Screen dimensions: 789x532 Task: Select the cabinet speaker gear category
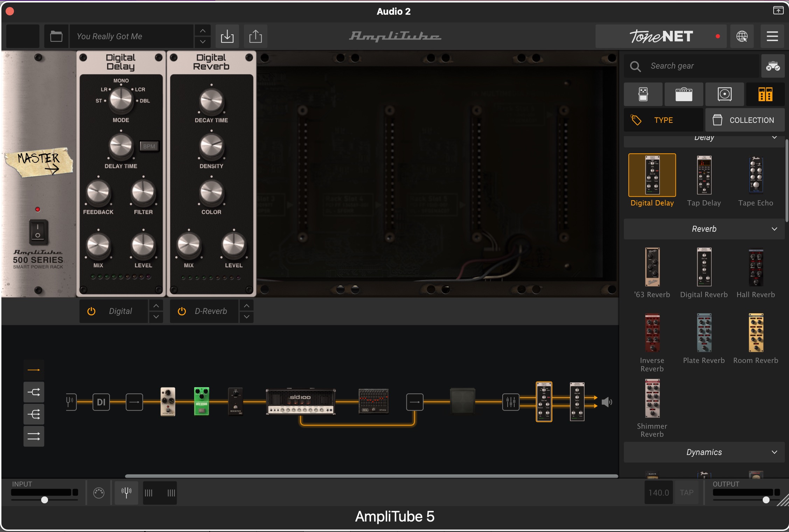pyautogui.click(x=724, y=94)
